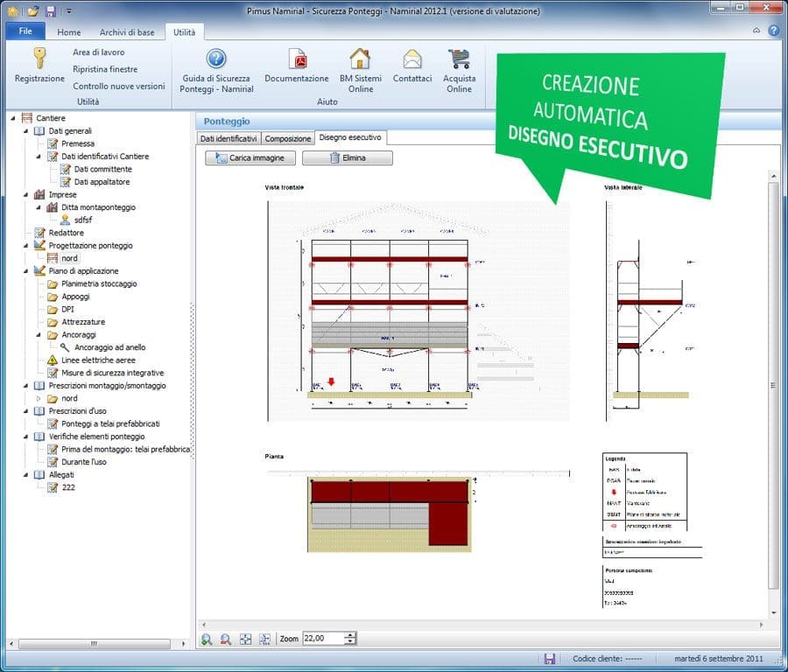Select the Dati generali book icon
788x672 pixels.
pos(39,131)
